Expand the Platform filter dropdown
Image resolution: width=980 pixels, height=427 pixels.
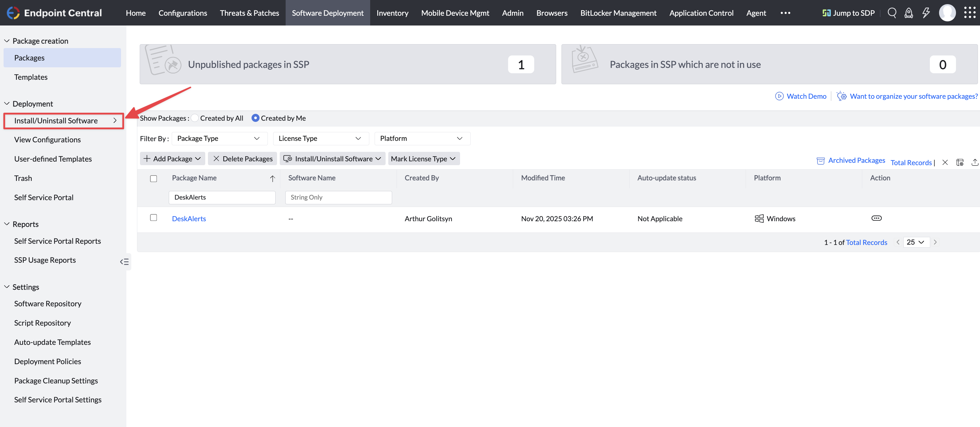422,138
